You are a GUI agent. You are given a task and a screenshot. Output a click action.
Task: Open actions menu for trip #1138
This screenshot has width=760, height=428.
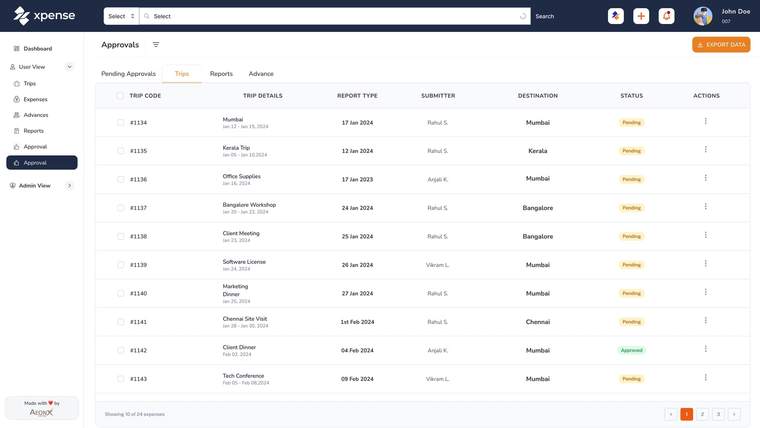pyautogui.click(x=705, y=235)
